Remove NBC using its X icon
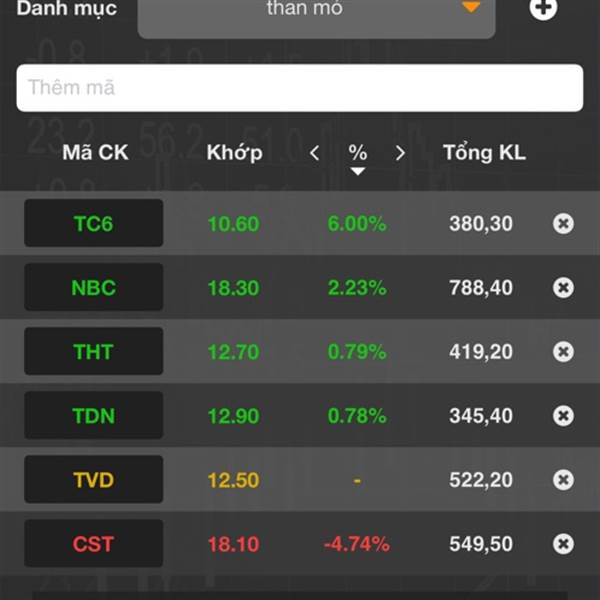 (x=563, y=288)
